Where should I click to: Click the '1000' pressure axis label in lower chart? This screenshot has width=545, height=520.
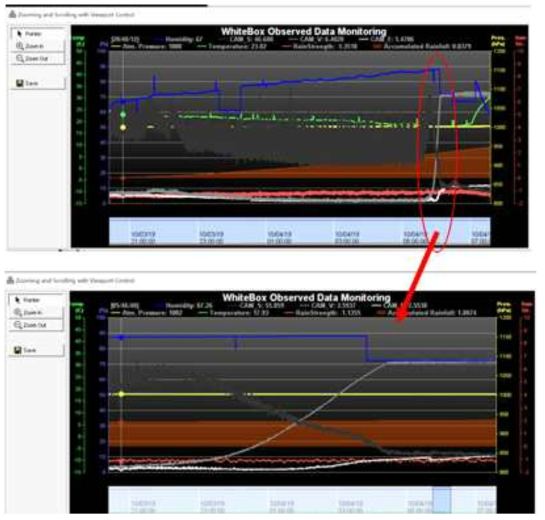505,395
